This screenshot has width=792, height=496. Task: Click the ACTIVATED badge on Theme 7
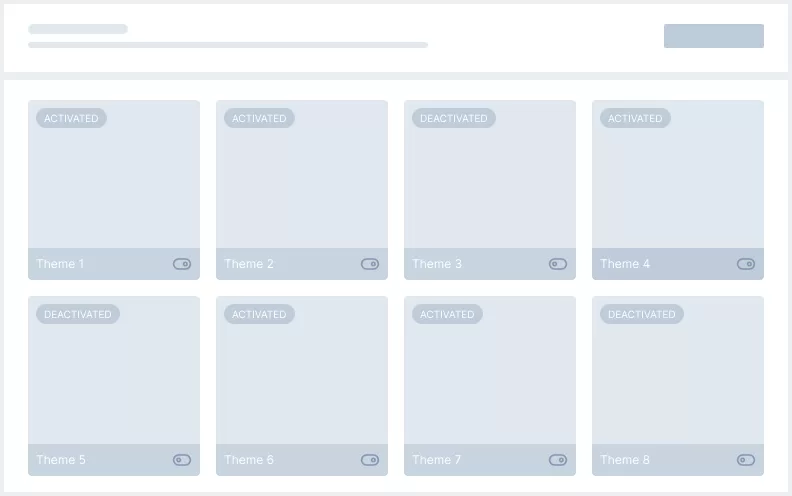447,314
